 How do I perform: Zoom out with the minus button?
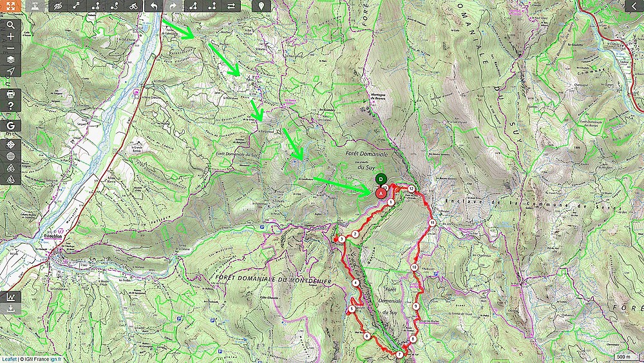click(x=11, y=48)
